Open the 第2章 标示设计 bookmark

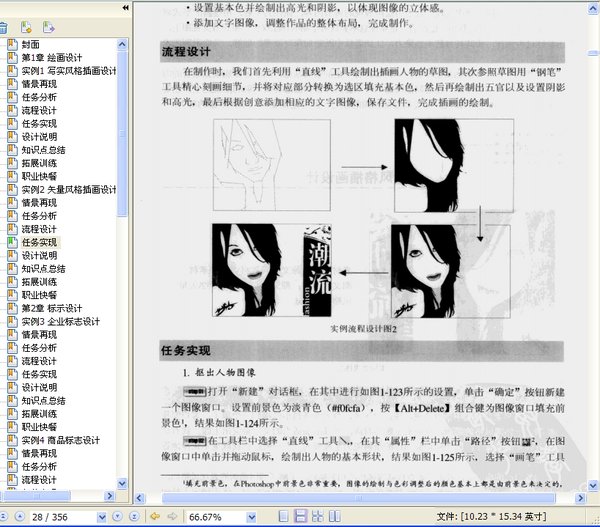coord(52,308)
